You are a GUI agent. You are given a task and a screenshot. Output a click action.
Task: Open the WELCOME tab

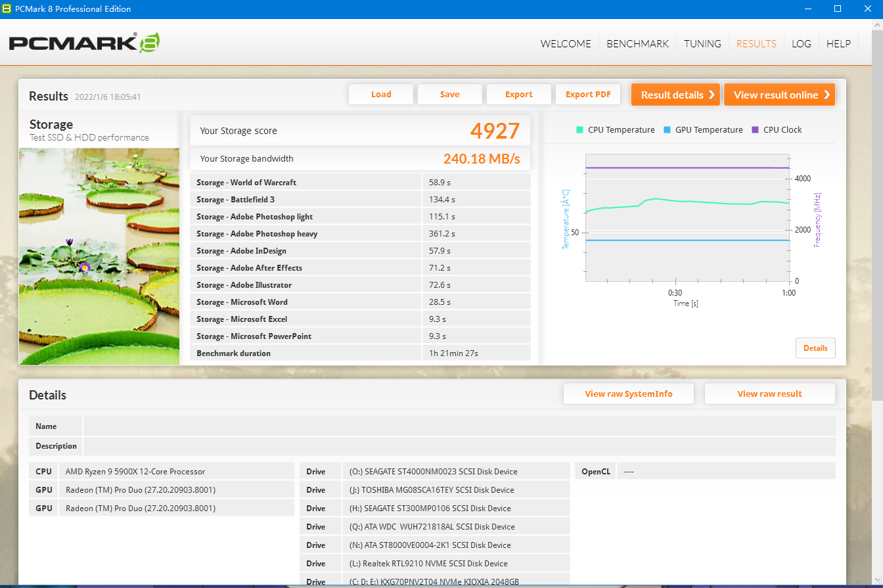(566, 43)
